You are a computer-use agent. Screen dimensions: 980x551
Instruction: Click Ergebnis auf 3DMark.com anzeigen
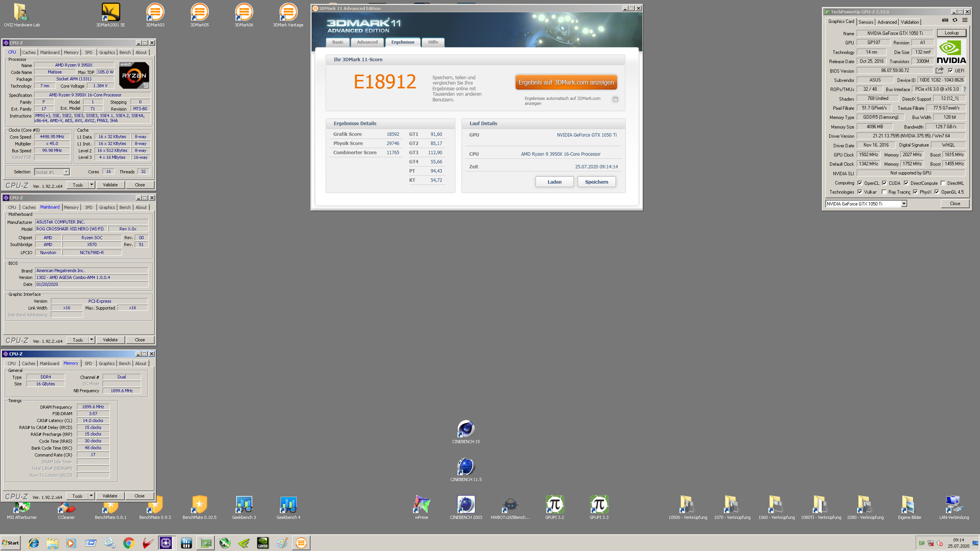566,82
